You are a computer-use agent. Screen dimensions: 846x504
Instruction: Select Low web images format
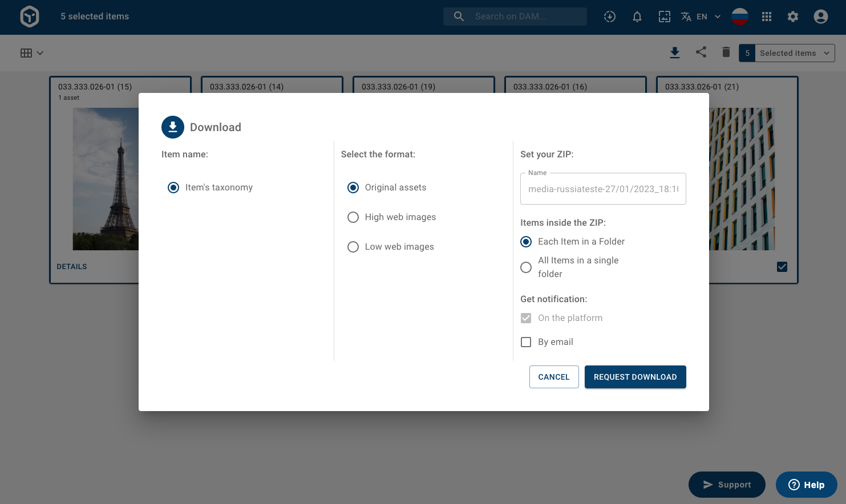[x=353, y=247]
